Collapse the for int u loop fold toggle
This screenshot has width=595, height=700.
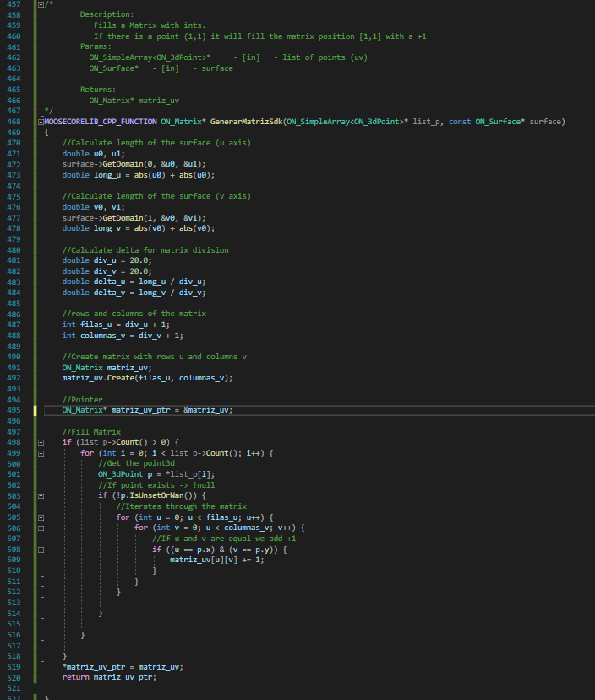point(41,517)
